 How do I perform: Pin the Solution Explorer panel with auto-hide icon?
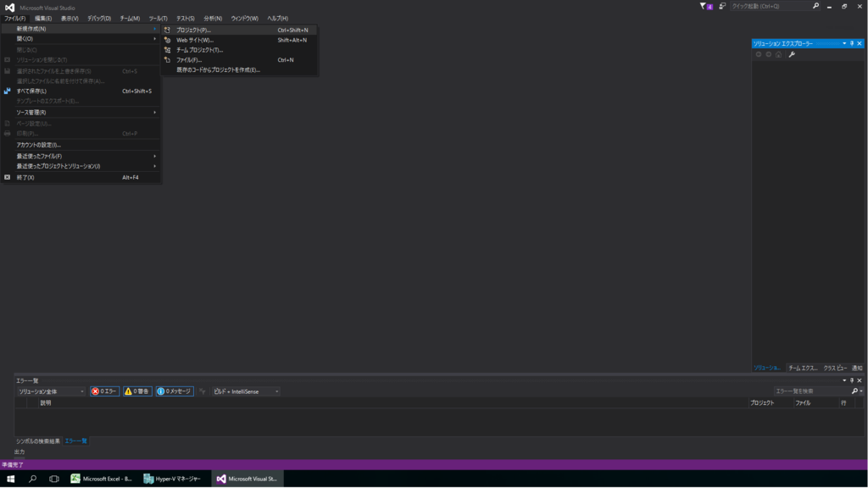tap(852, 43)
